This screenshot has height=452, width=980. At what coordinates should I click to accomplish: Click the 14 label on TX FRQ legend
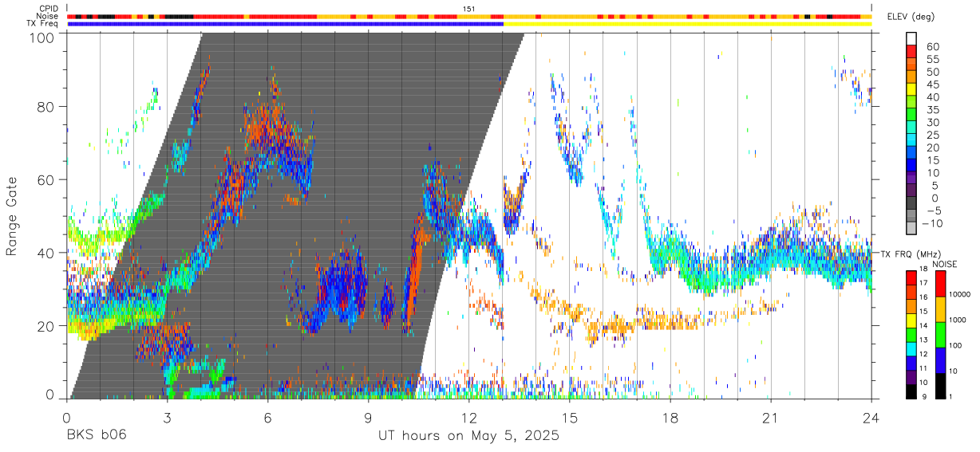click(924, 325)
